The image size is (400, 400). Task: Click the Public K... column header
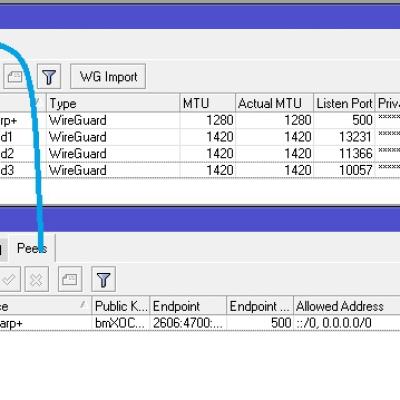coord(121,306)
